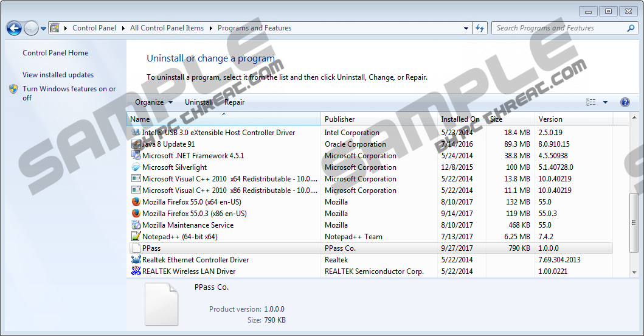Click the Forward navigation arrow

31,29
